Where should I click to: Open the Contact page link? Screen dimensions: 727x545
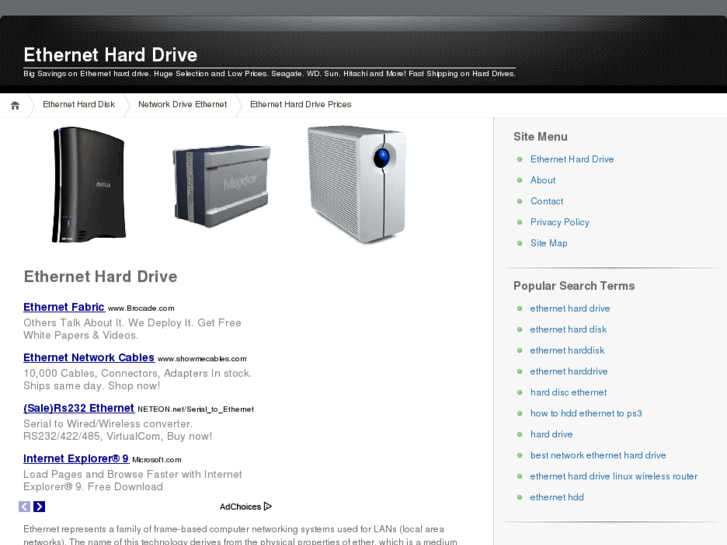click(547, 201)
